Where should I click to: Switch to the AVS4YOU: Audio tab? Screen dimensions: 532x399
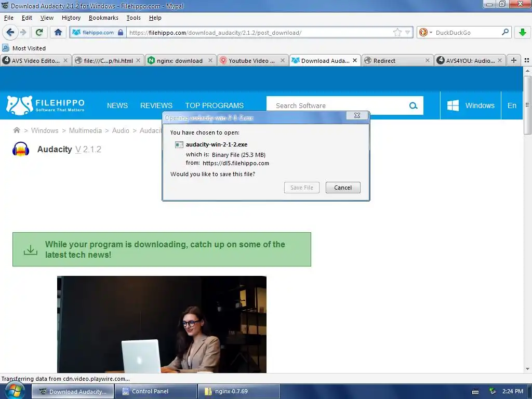tap(470, 60)
